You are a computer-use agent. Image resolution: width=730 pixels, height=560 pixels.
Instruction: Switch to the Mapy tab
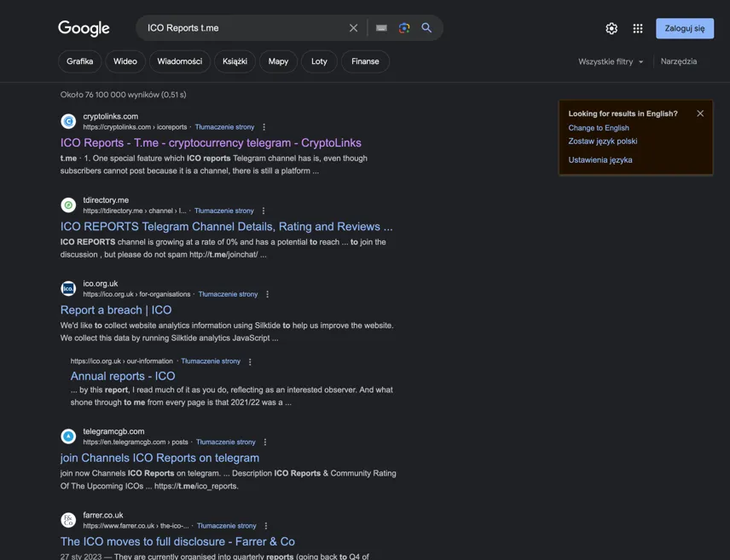point(278,61)
